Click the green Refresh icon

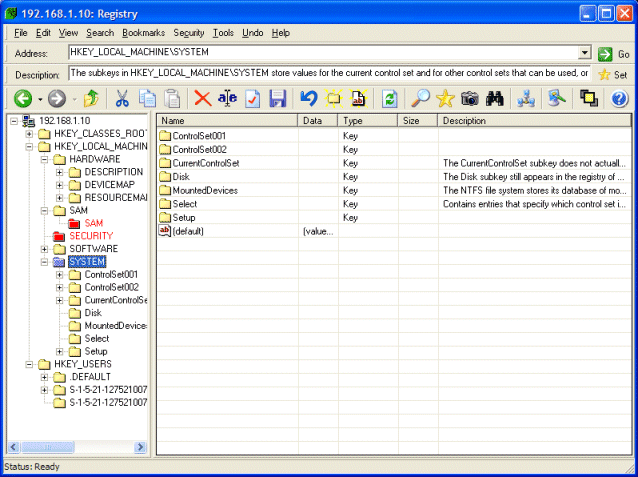(x=389, y=98)
